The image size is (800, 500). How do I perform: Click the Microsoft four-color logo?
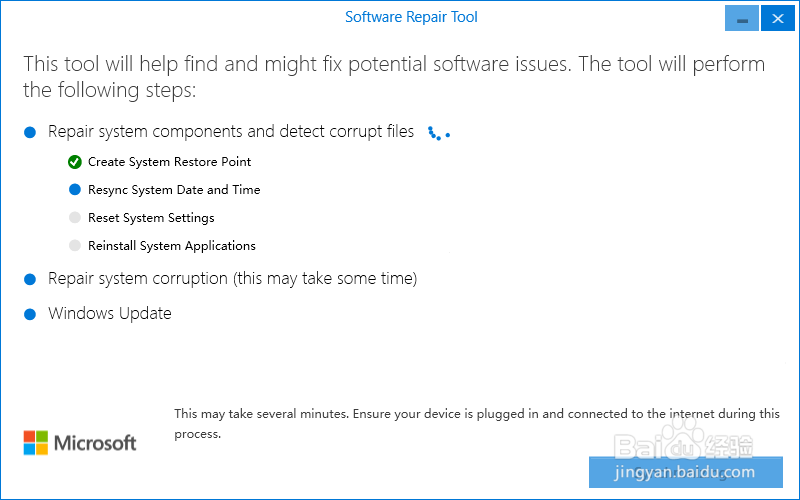click(x=36, y=442)
